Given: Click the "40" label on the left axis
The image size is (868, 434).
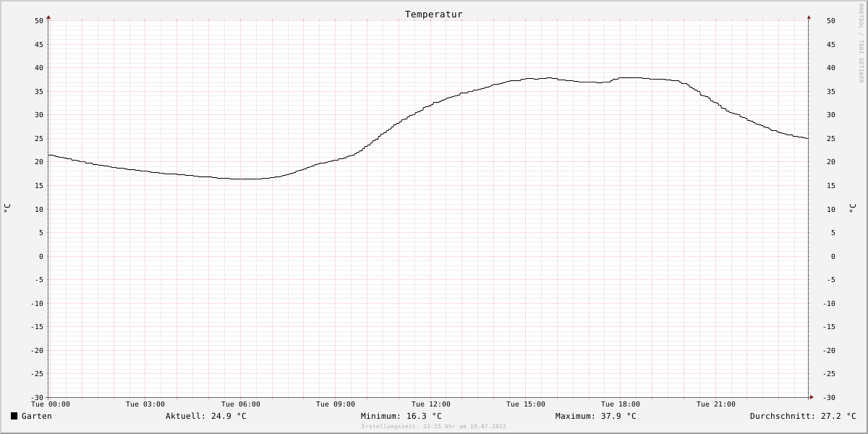Looking at the screenshot, I should 39,68.
